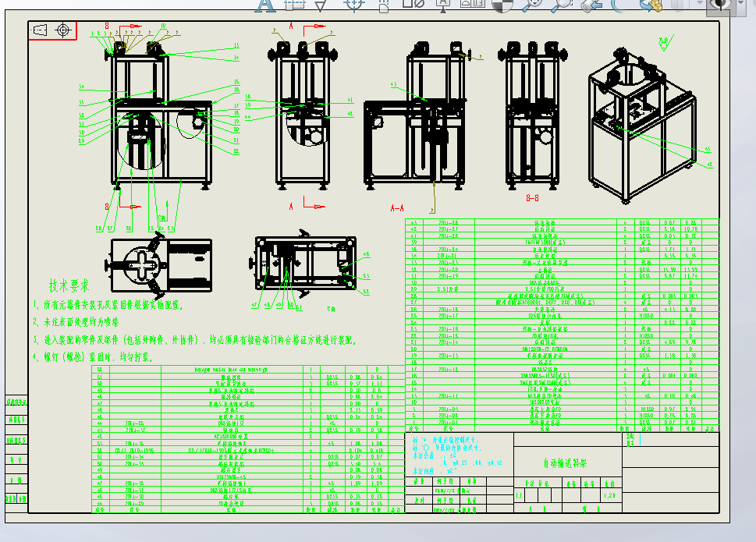Select the A-A section view drawing
This screenshot has height=542, width=756.
[x=416, y=115]
